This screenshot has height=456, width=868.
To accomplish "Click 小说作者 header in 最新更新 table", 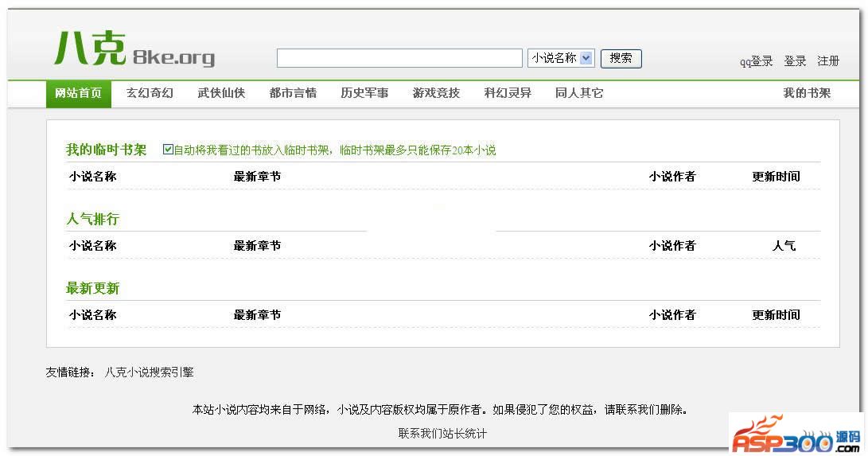I will pyautogui.click(x=672, y=315).
